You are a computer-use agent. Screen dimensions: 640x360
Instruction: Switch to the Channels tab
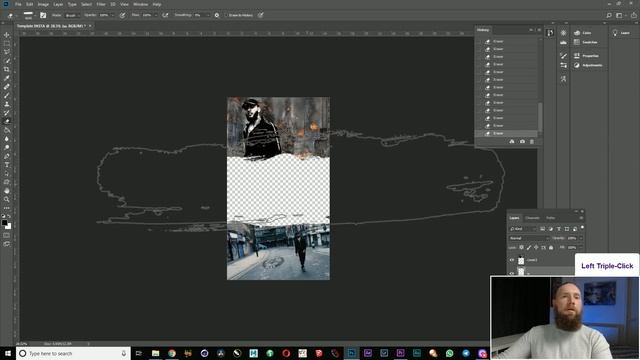[x=532, y=218]
